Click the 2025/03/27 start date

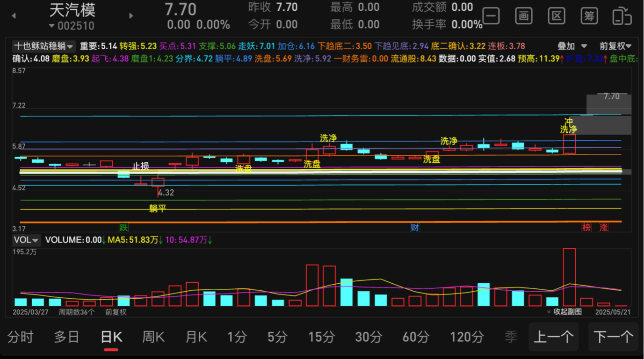(30, 312)
